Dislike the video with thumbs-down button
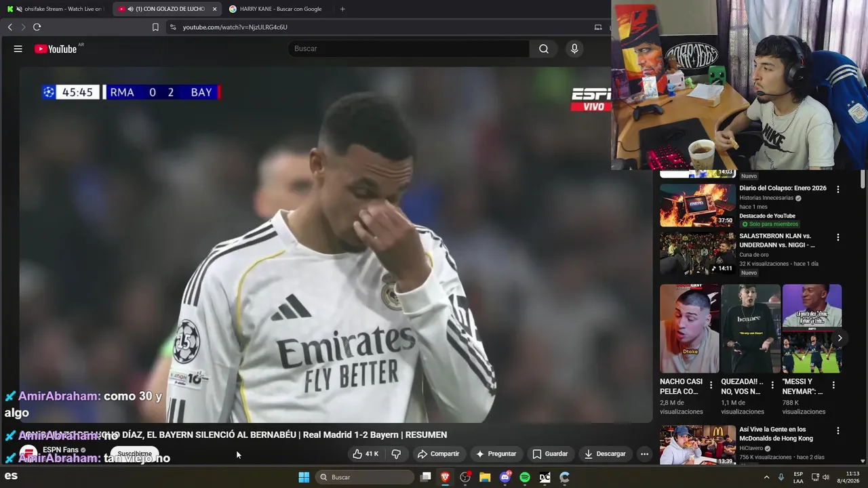 point(396,454)
